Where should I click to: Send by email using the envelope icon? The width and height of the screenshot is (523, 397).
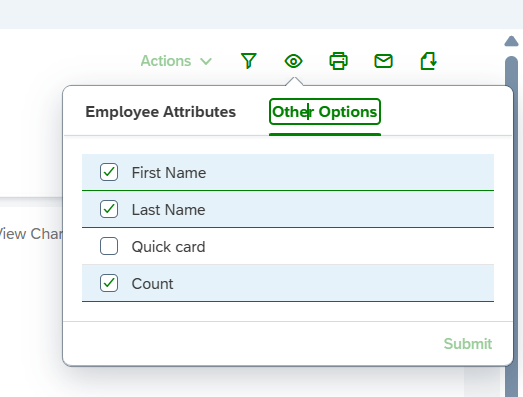[x=384, y=61]
